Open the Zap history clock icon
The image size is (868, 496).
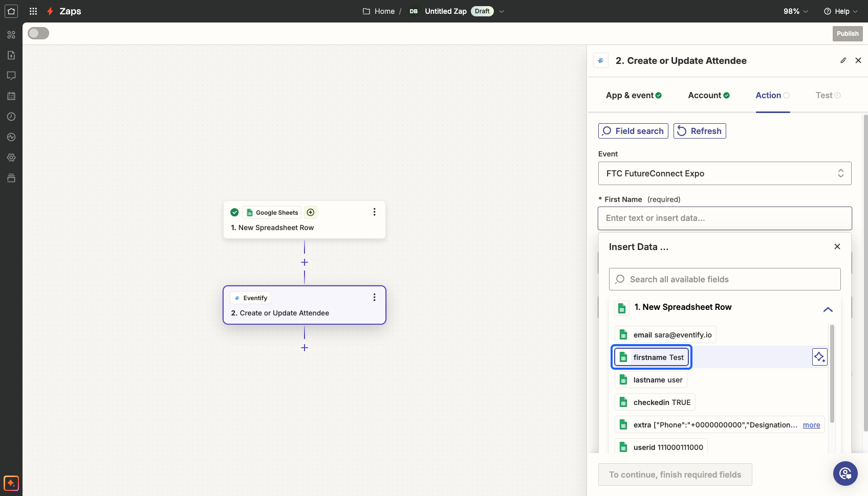tap(11, 117)
